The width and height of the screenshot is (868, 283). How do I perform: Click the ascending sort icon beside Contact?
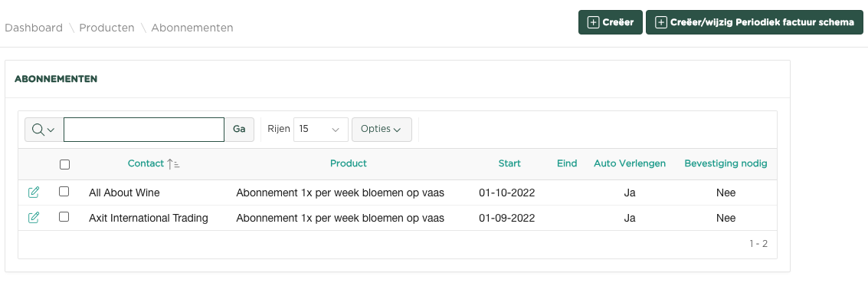coord(173,163)
